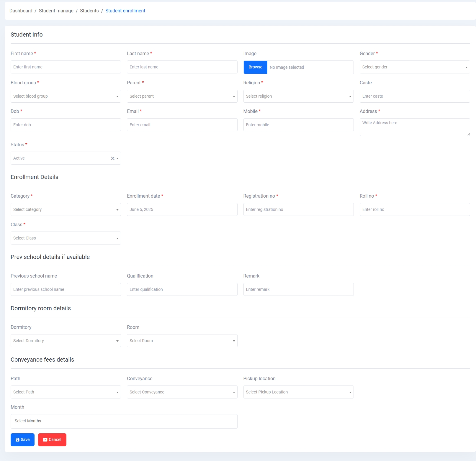This screenshot has width=476, height=461.
Task: Open the Select Pickup Location dropdown
Action: point(298,392)
